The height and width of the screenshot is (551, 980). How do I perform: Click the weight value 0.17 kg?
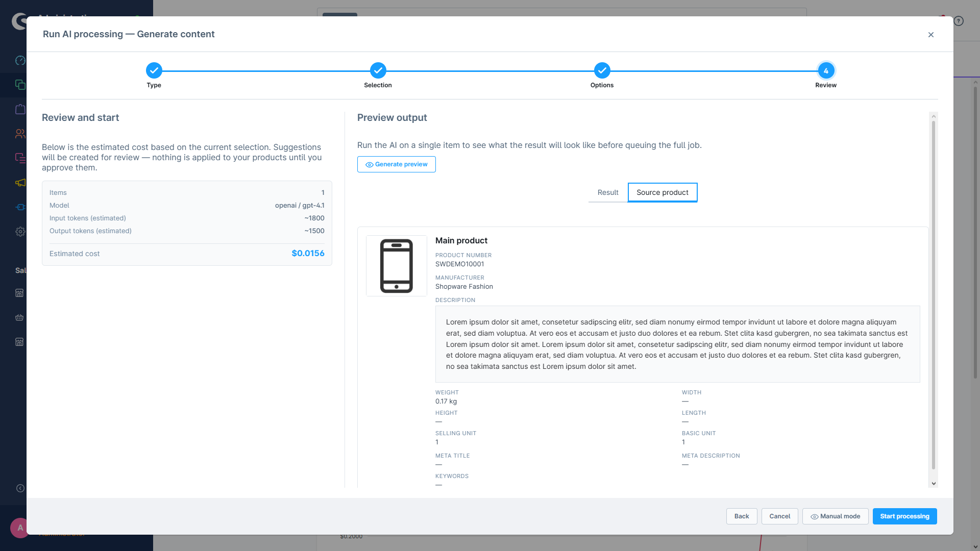click(446, 402)
